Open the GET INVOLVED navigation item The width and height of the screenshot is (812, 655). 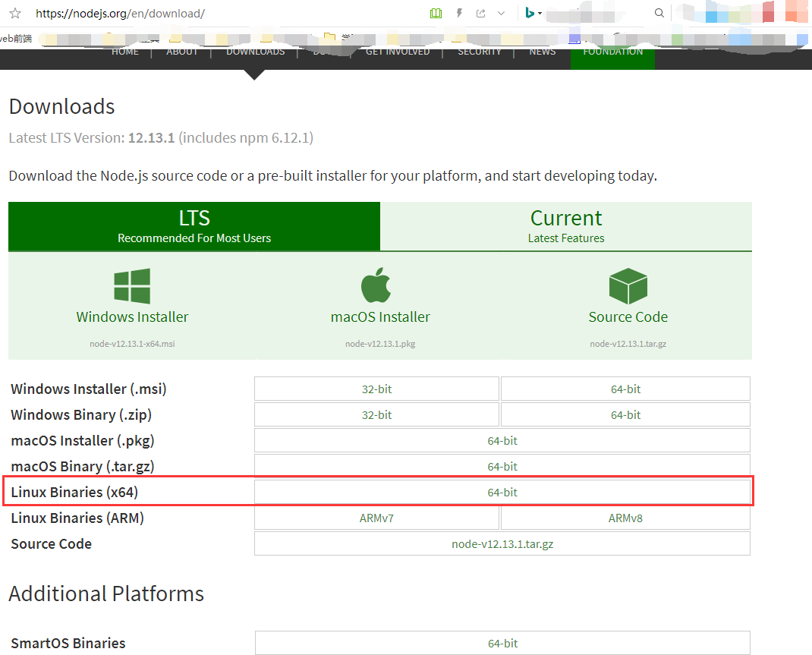coord(398,52)
